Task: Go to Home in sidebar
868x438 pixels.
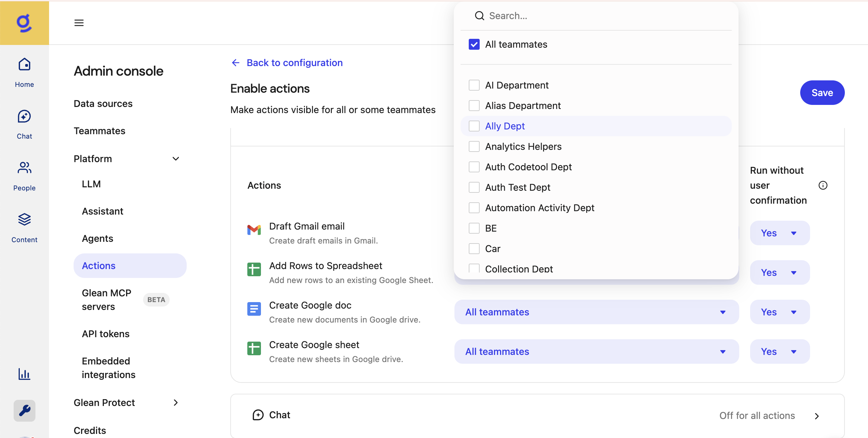Action: (24, 72)
